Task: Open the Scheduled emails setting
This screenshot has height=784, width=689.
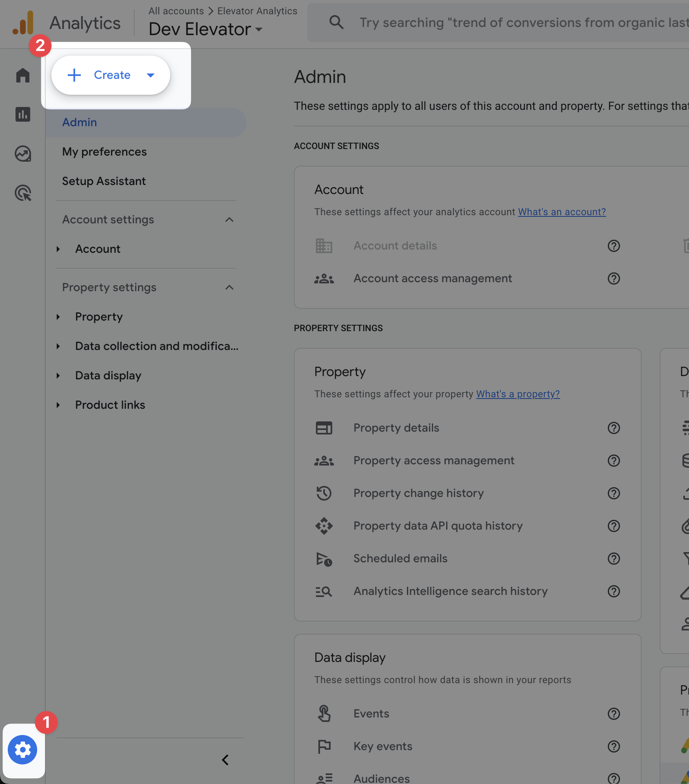Action: (400, 559)
